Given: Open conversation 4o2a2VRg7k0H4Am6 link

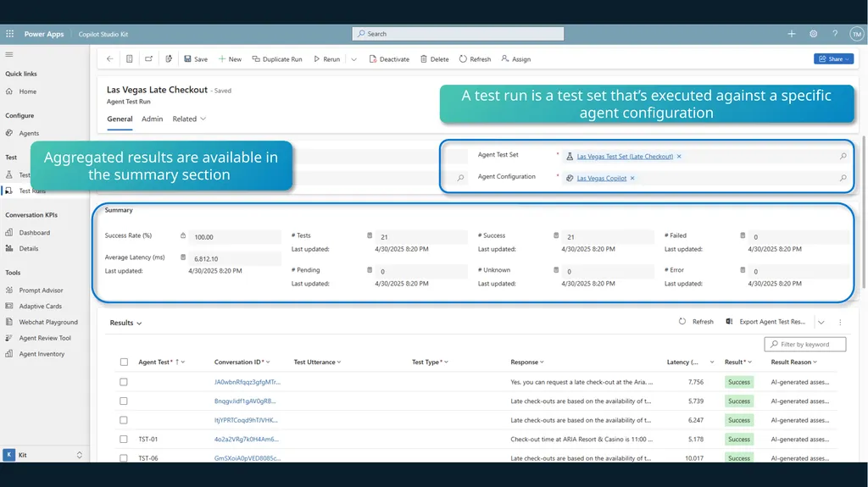Looking at the screenshot, I should [x=247, y=440].
